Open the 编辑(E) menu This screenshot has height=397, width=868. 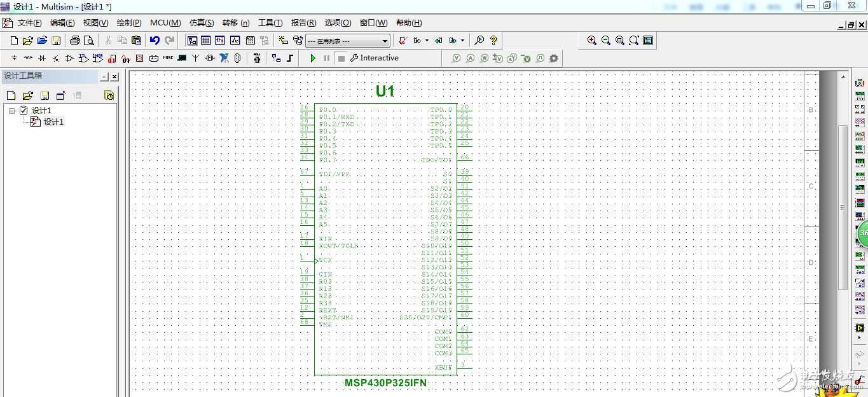62,23
